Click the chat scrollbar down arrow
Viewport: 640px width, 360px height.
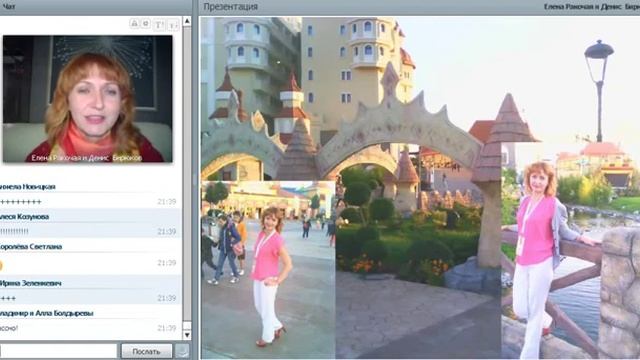click(187, 335)
